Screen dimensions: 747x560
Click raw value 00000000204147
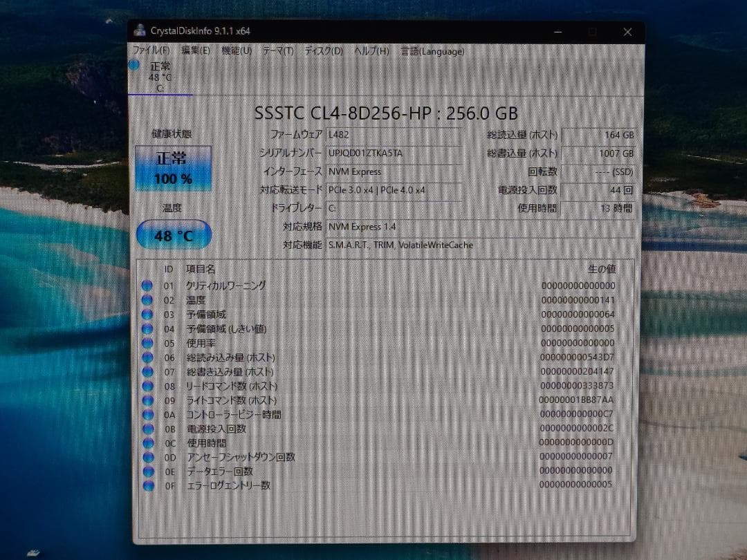(x=578, y=371)
